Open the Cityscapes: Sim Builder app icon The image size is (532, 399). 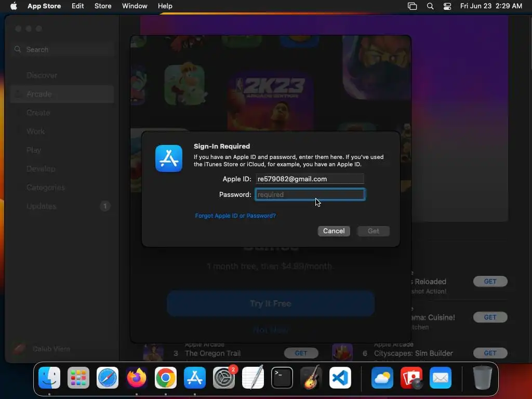[342, 353]
